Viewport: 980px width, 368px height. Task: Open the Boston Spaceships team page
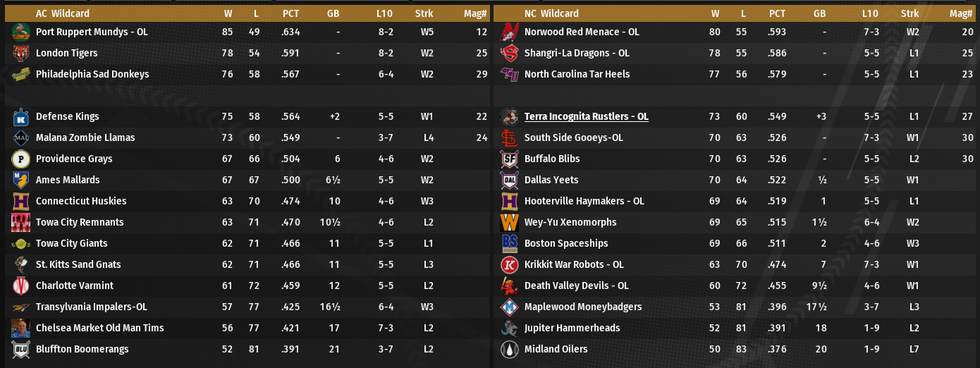(x=565, y=243)
